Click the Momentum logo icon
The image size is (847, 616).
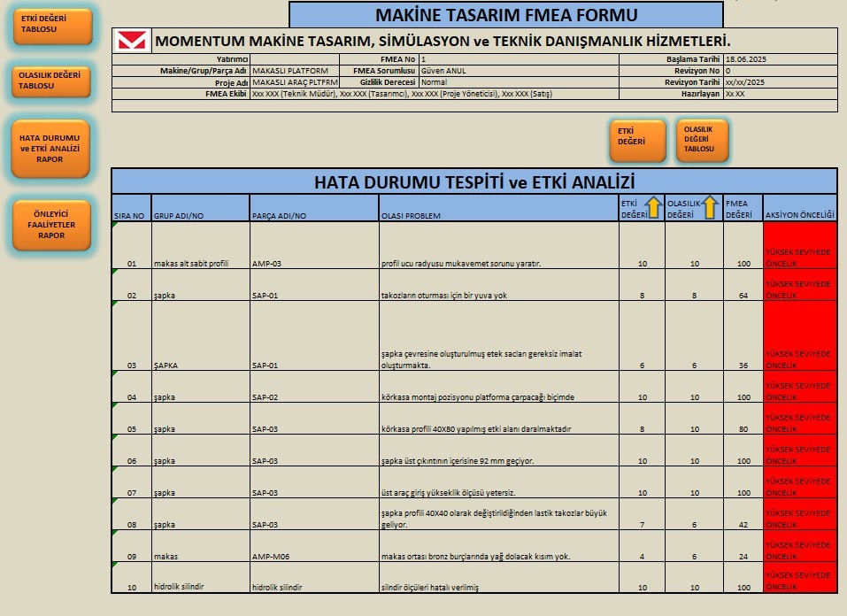click(133, 41)
